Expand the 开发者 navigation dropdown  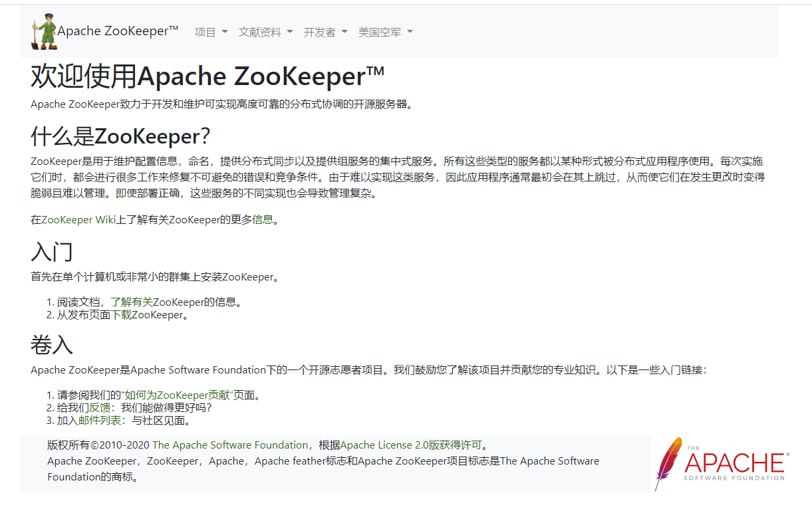coord(325,32)
